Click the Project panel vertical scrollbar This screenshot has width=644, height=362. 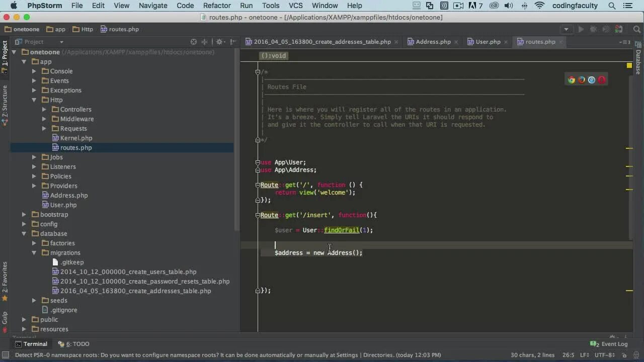[237, 140]
